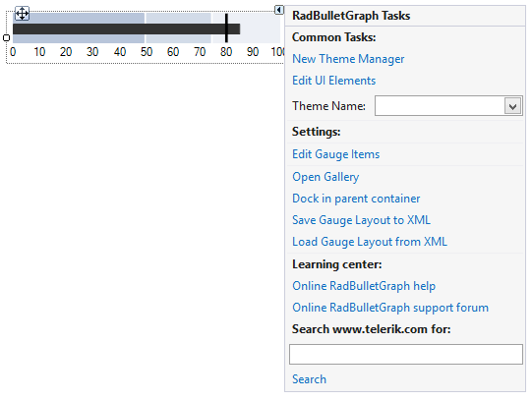This screenshot has width=532, height=401.
Task: Select Edit UI Elements
Action: point(334,81)
